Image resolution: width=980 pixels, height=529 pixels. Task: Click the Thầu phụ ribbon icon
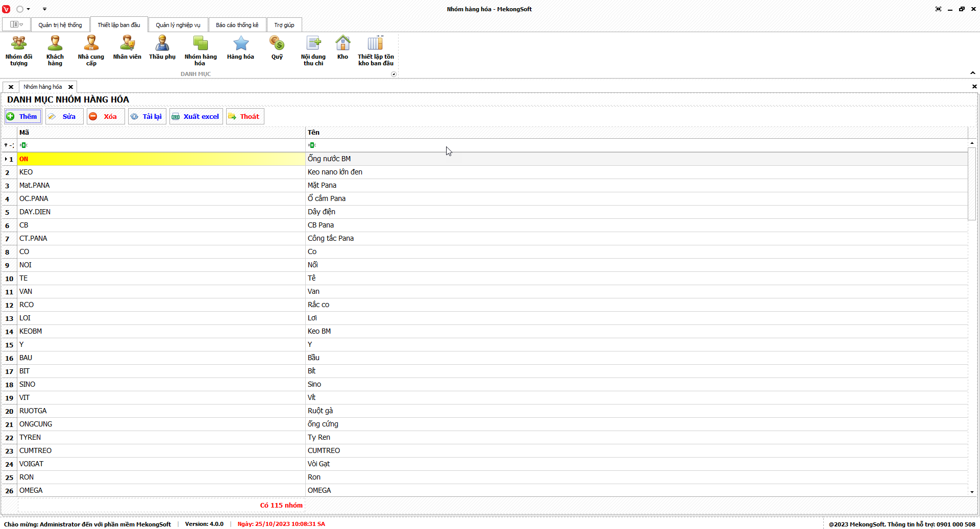pos(162,48)
